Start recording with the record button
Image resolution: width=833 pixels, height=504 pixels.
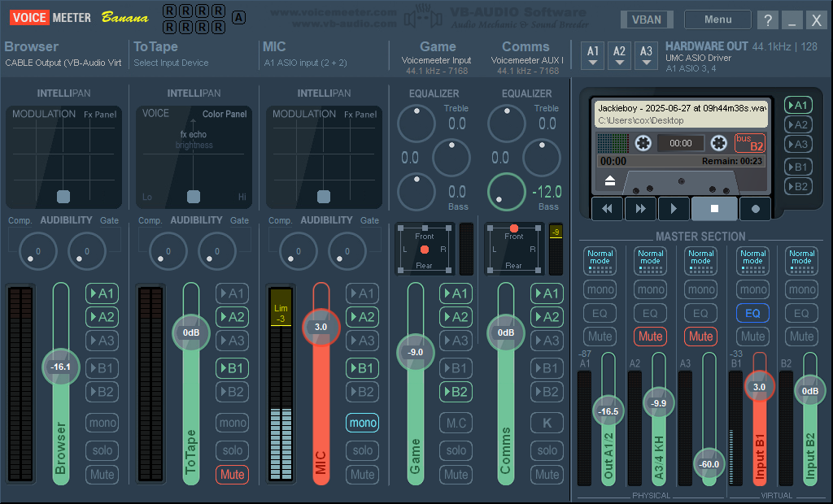[756, 209]
